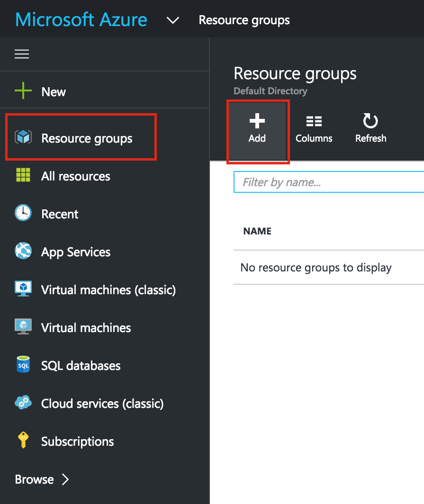Image resolution: width=424 pixels, height=504 pixels.
Task: Click the App Services globe icon
Action: [23, 251]
